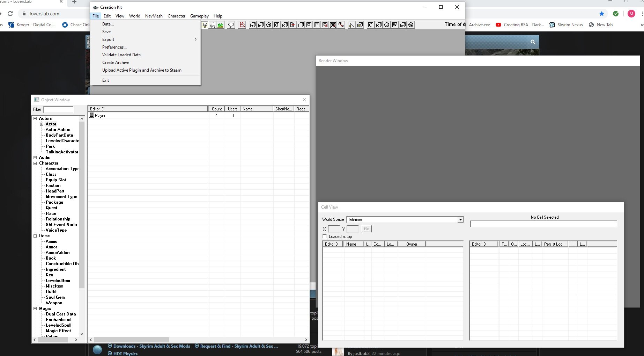This screenshot has width=644, height=356.
Task: Expand the Actor subtree node
Action: click(x=42, y=124)
